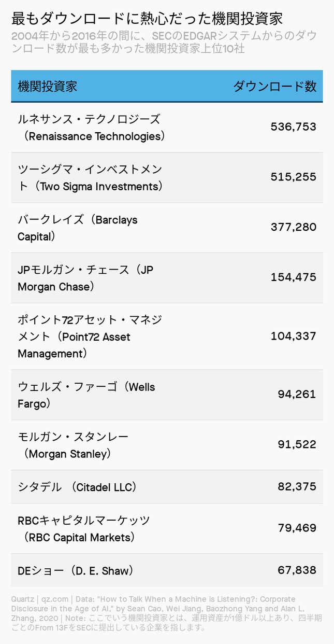Click the value 515,255
Image resolution: width=334 pixels, height=644 pixels.
click(294, 177)
